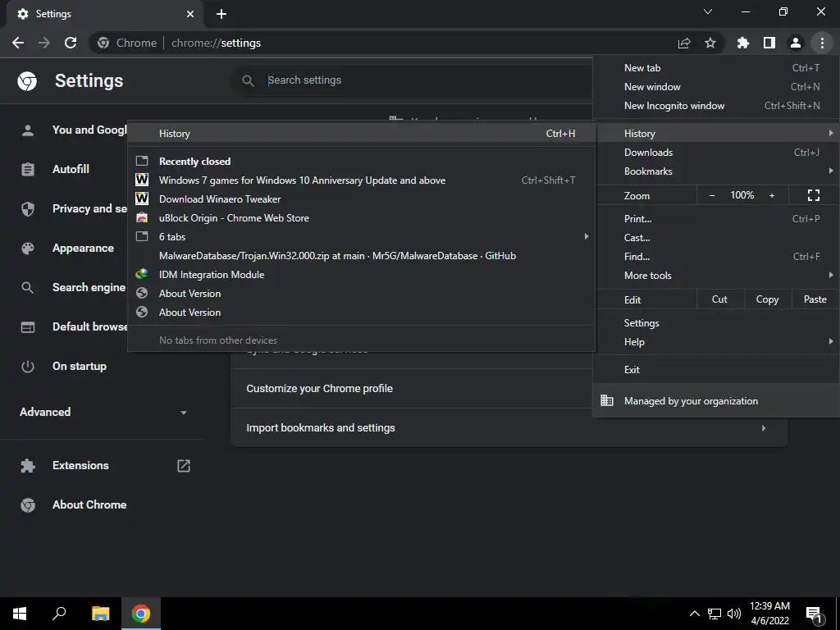Click the search magnifier in Search settings
This screenshot has width=840, height=630.
(x=248, y=80)
